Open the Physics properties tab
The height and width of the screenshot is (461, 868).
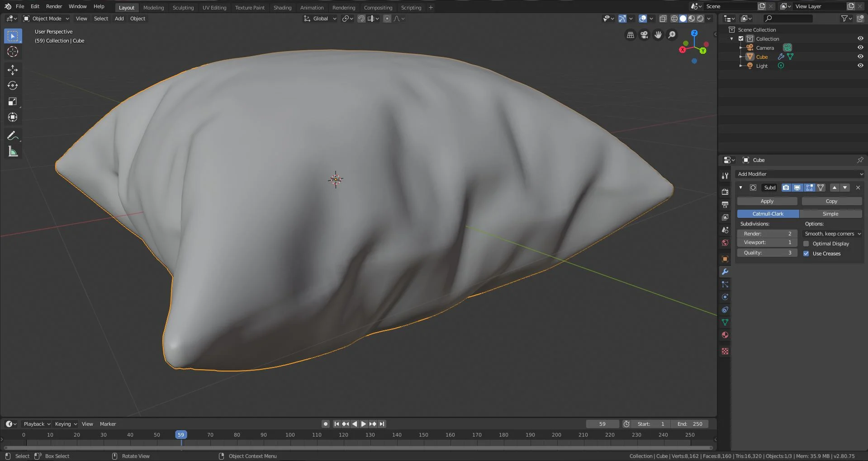[725, 297]
